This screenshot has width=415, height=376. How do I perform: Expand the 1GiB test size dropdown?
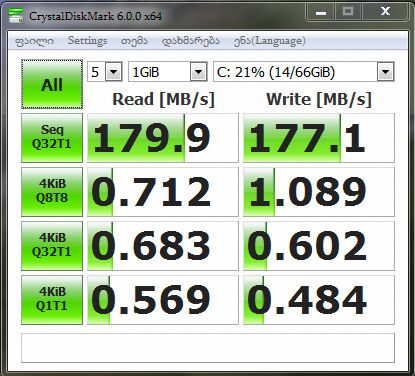[x=198, y=72]
